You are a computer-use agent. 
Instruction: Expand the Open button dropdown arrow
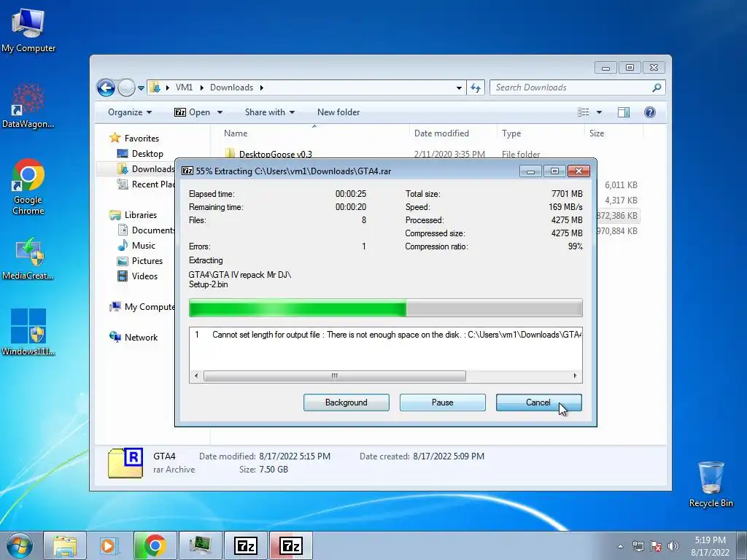(220, 112)
